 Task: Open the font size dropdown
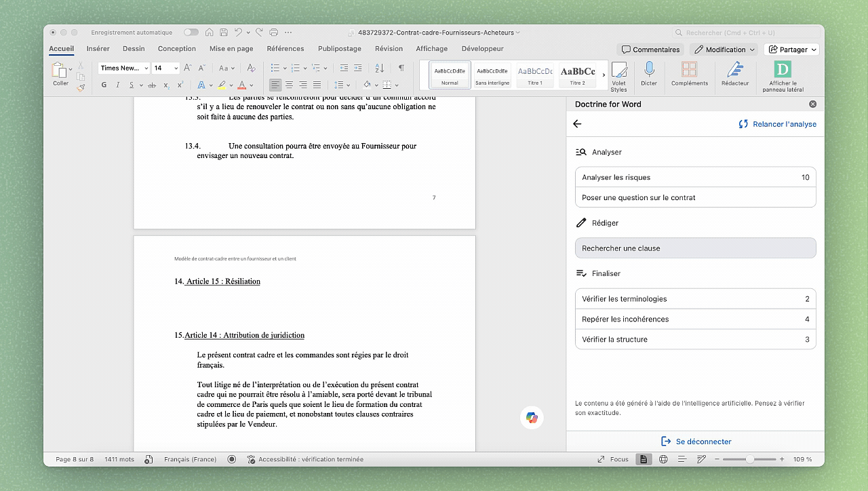[x=175, y=68]
